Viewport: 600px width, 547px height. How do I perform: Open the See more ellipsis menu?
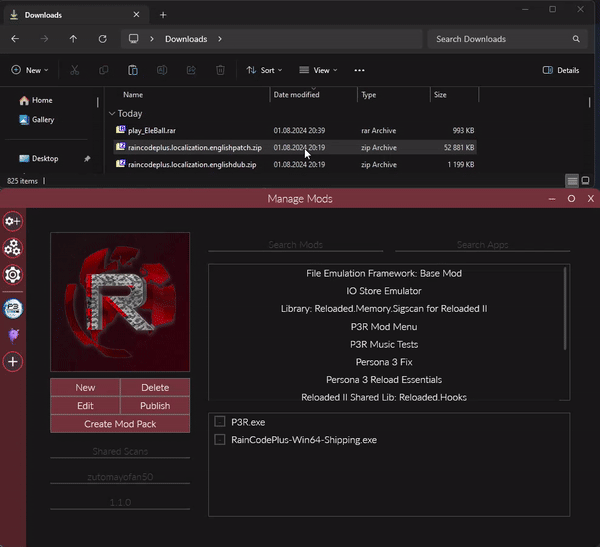(359, 70)
